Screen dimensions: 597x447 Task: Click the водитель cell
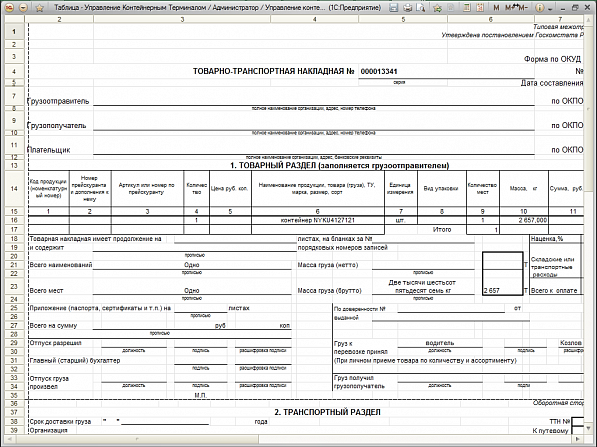point(440,343)
